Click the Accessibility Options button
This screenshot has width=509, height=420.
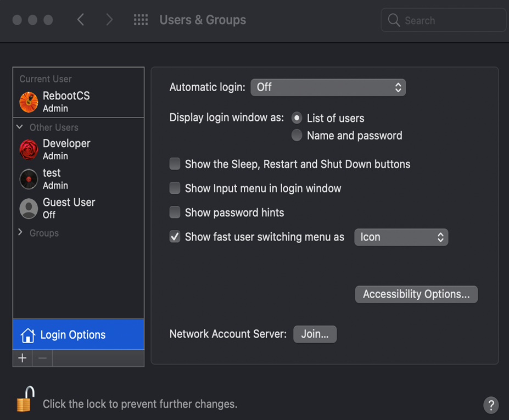point(416,294)
